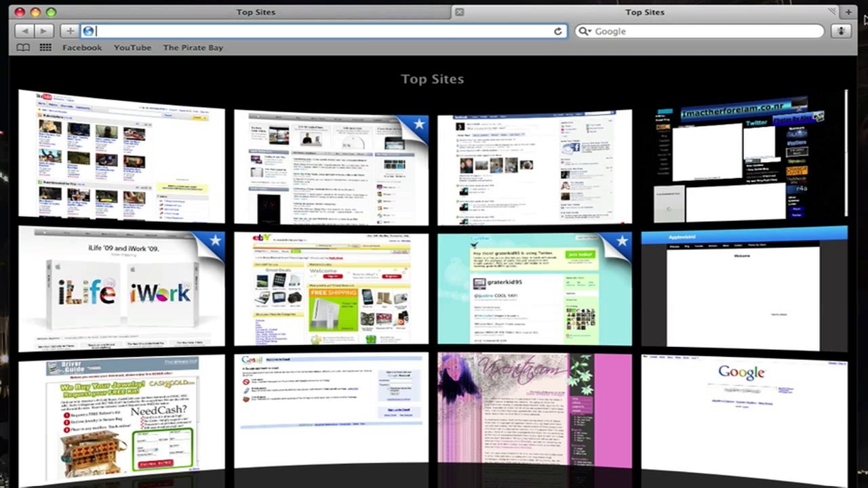Click the Google search field

699,31
